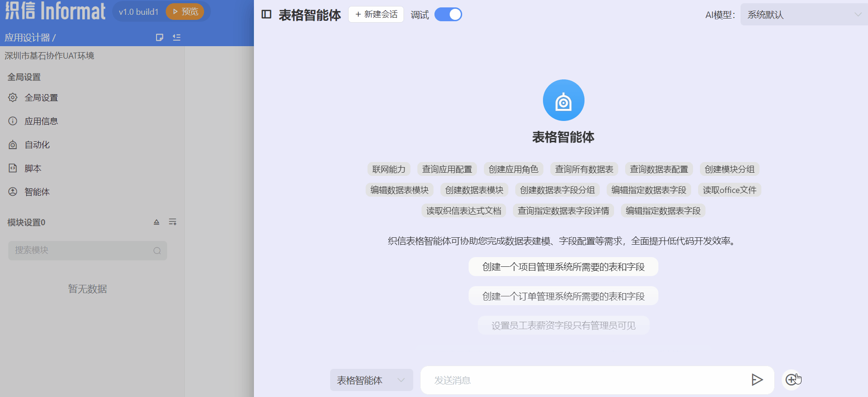Click the blue table agent avatar

[563, 100]
